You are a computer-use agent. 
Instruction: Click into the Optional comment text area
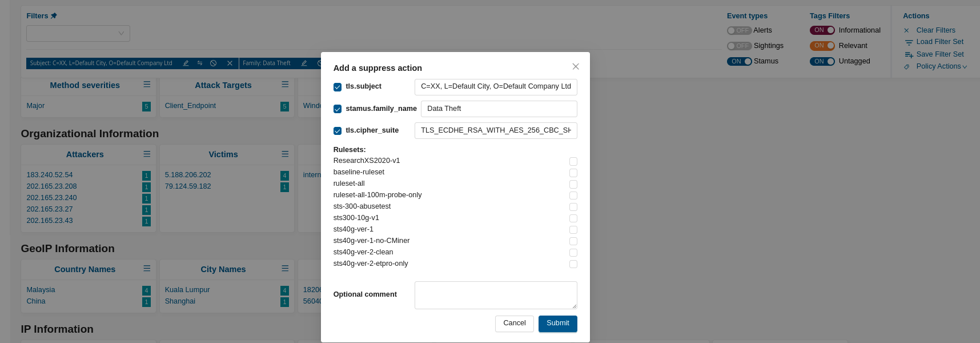point(495,295)
